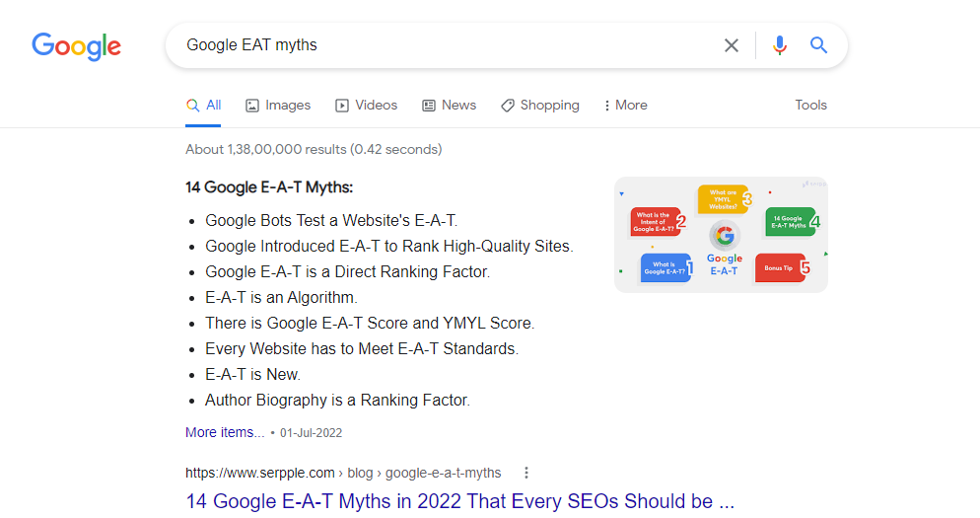Click the Google E-A-T featured snippet image

pos(721,235)
